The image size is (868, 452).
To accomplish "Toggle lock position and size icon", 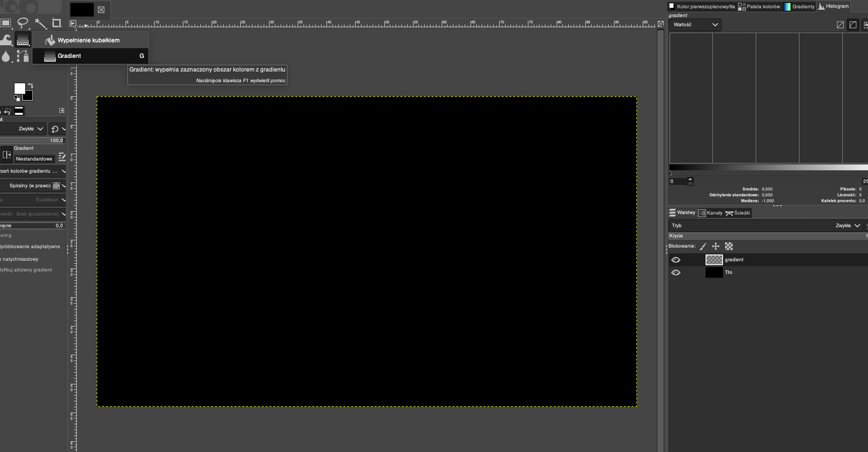I will [x=716, y=246].
